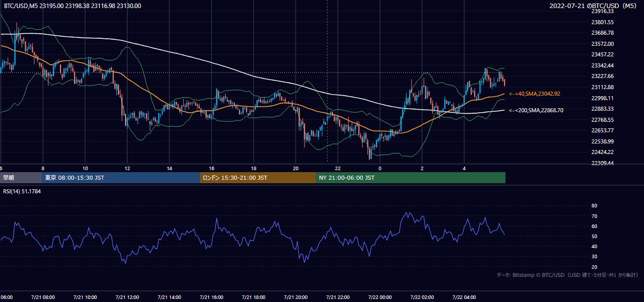Click price axis label 22309.44
This screenshot has height=302, width=644.
pos(602,163)
